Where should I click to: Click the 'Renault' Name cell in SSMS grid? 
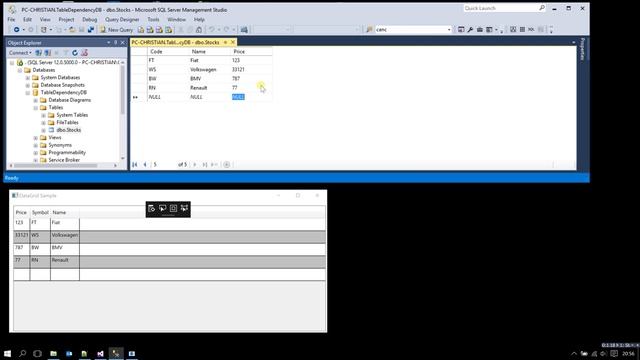pyautogui.click(x=208, y=88)
